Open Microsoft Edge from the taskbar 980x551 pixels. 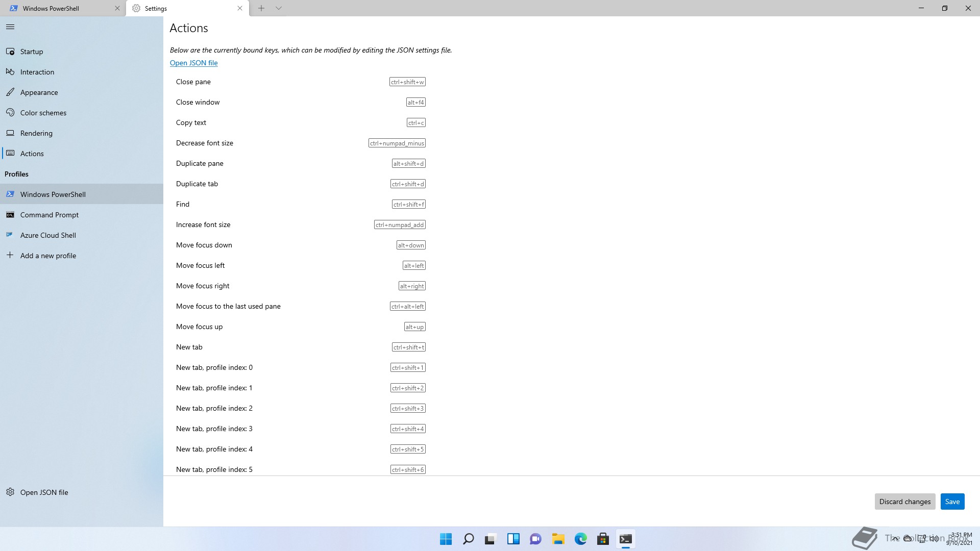(x=580, y=539)
